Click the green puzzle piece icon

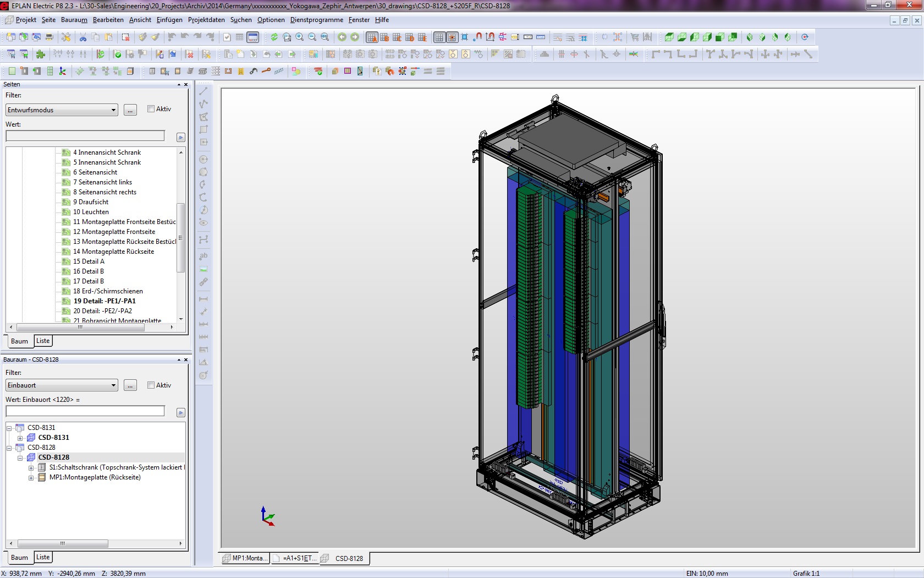tap(40, 54)
